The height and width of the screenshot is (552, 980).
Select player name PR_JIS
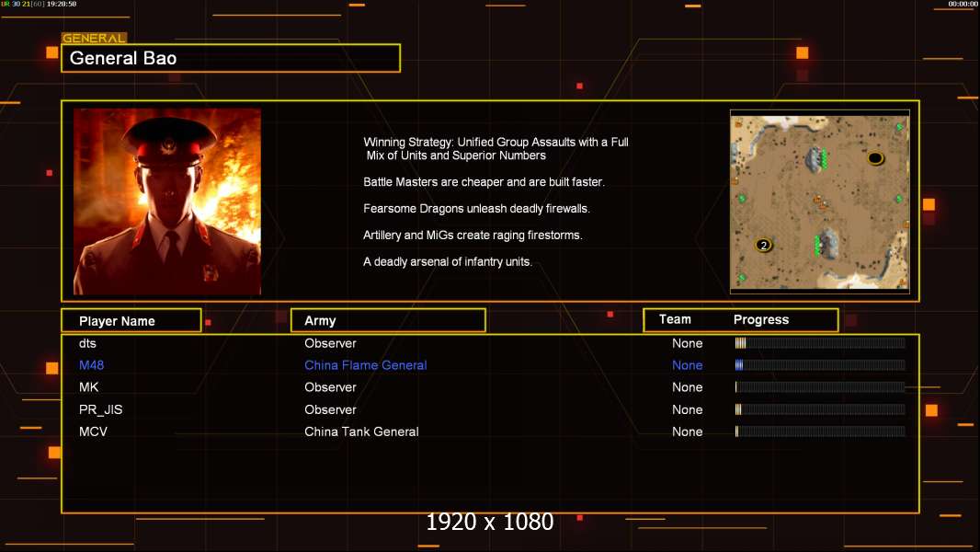100,409
